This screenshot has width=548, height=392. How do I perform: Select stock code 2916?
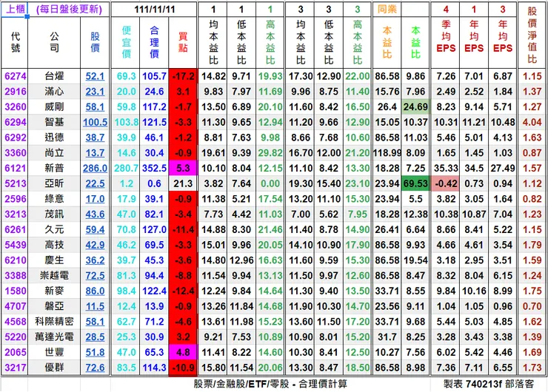(x=16, y=92)
